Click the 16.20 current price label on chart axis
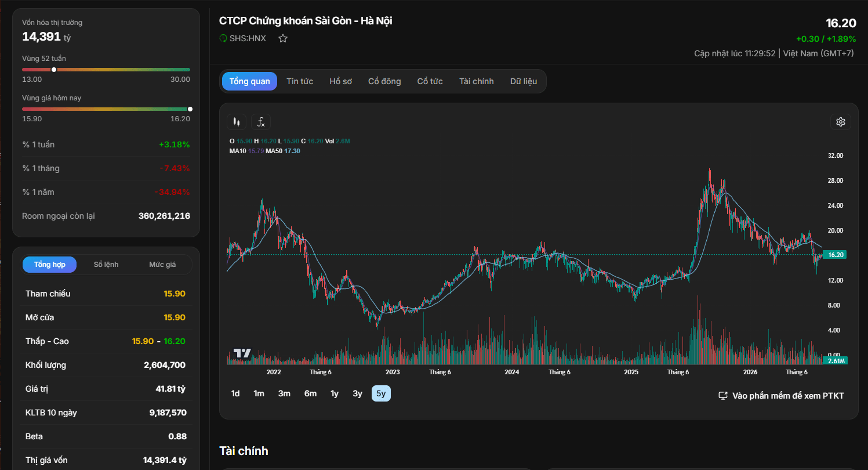Screen dimensions: 868x470 [835, 255]
